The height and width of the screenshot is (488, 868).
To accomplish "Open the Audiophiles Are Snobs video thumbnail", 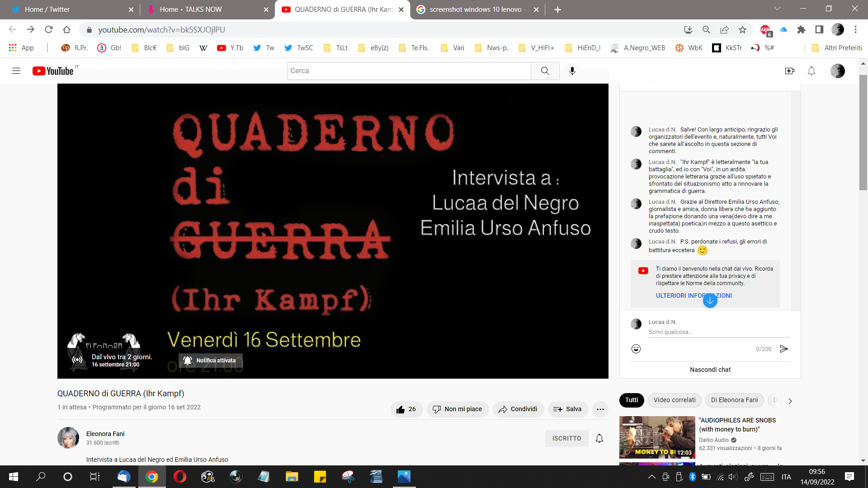I will tap(657, 437).
